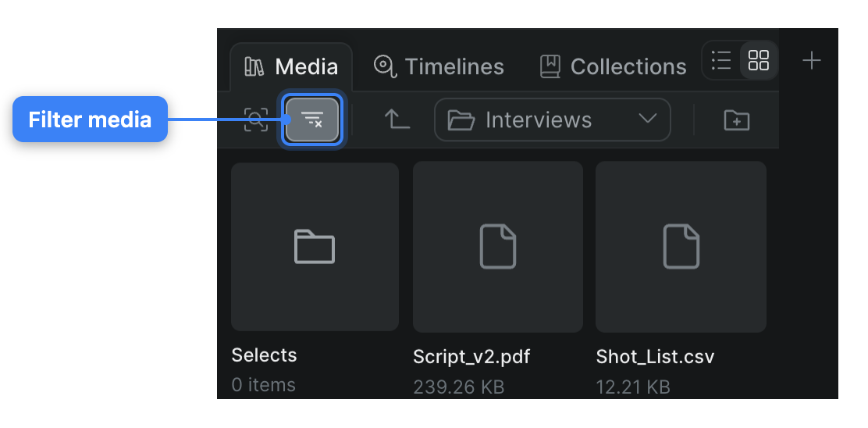
Task: Select the Selects folder thumbnail
Action: [x=315, y=247]
